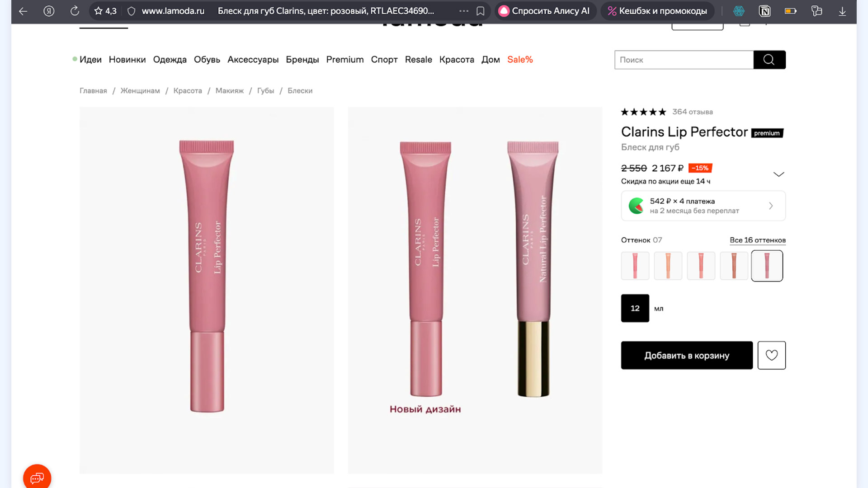Click the bookmark icon in address bar
Screen dimensions: 868x488
coord(481,11)
